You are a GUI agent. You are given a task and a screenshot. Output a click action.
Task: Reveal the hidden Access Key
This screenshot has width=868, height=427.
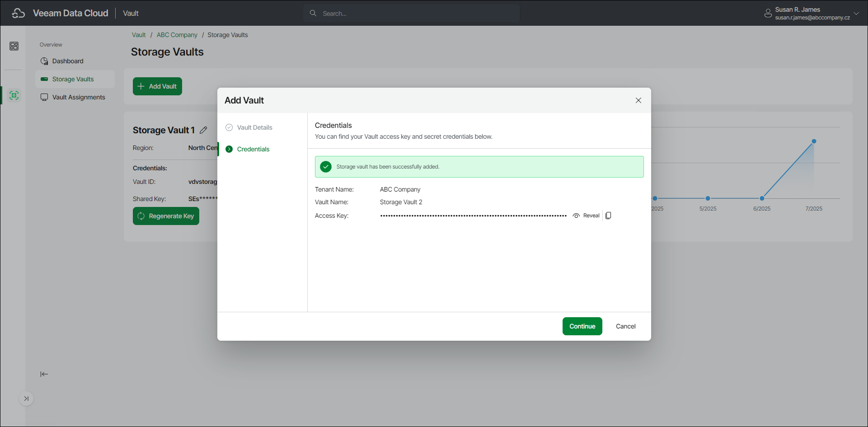586,216
